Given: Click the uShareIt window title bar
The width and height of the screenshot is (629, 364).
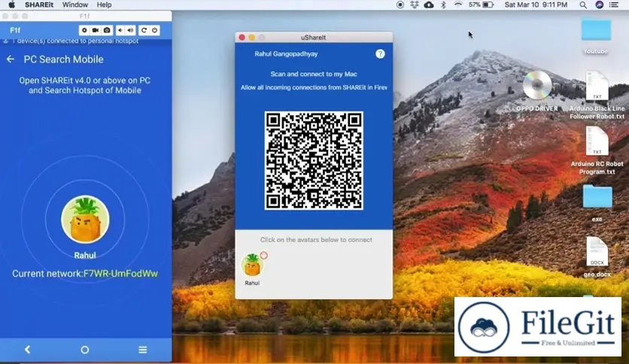Looking at the screenshot, I should coord(314,38).
